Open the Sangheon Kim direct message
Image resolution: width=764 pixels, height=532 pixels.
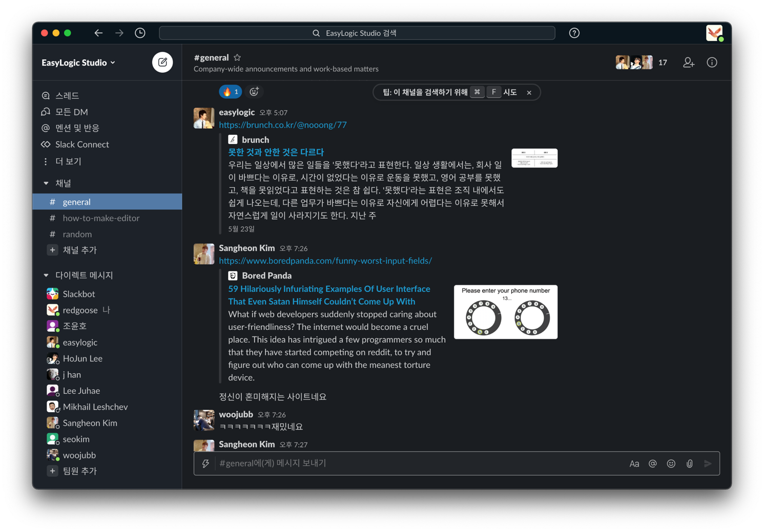click(x=107, y=423)
